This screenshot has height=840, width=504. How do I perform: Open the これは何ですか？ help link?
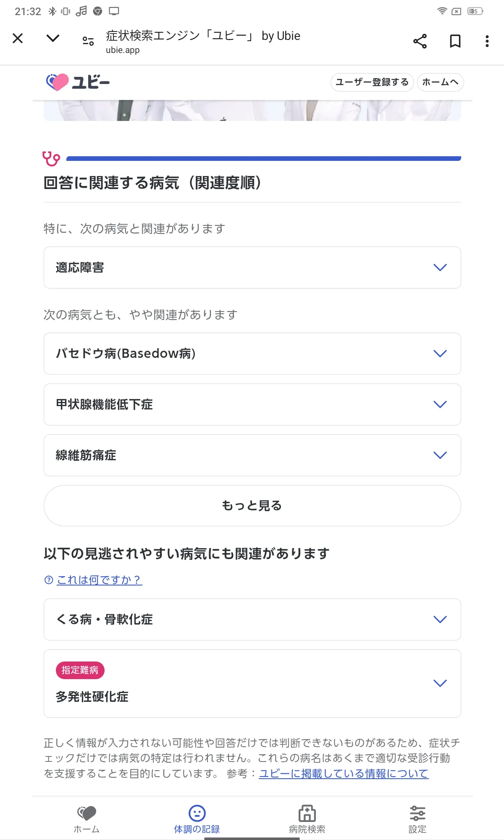click(x=99, y=580)
